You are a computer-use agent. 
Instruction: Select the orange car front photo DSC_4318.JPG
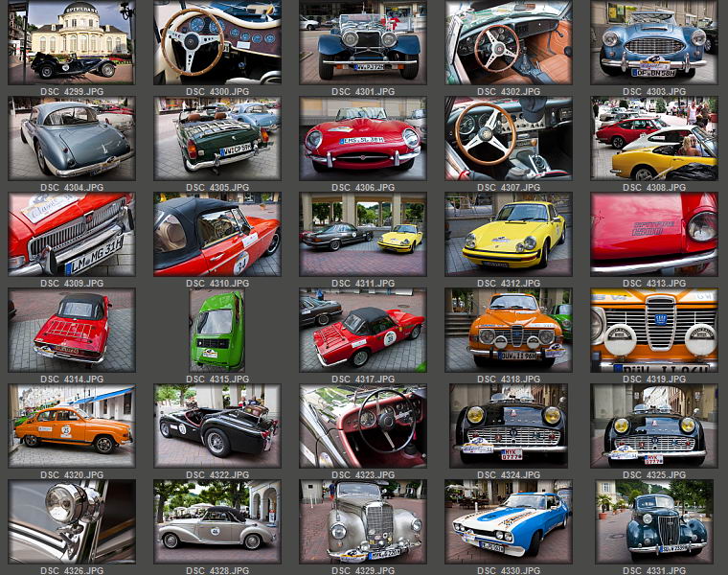pos(509,330)
